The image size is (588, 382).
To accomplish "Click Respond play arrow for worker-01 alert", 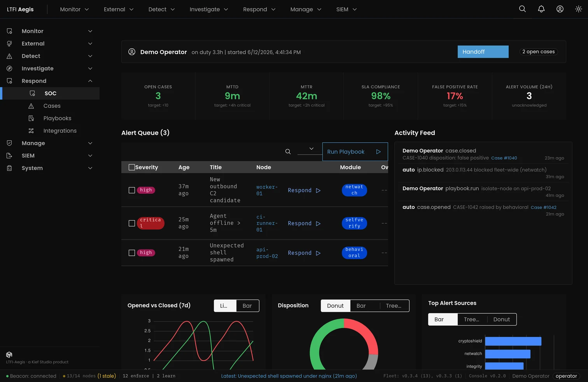I will (x=318, y=190).
